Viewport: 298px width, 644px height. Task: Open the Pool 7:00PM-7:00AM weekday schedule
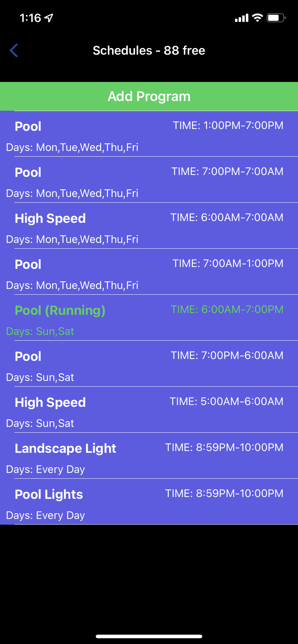click(149, 180)
